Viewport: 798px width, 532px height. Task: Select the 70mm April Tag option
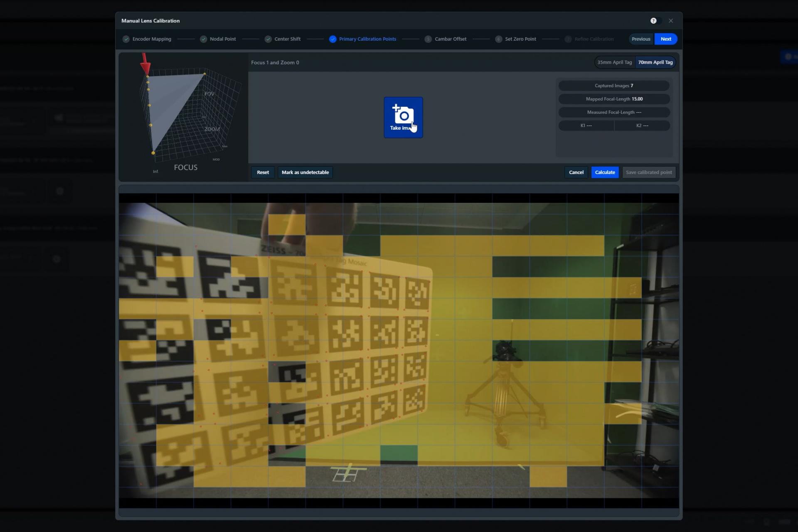coord(655,62)
